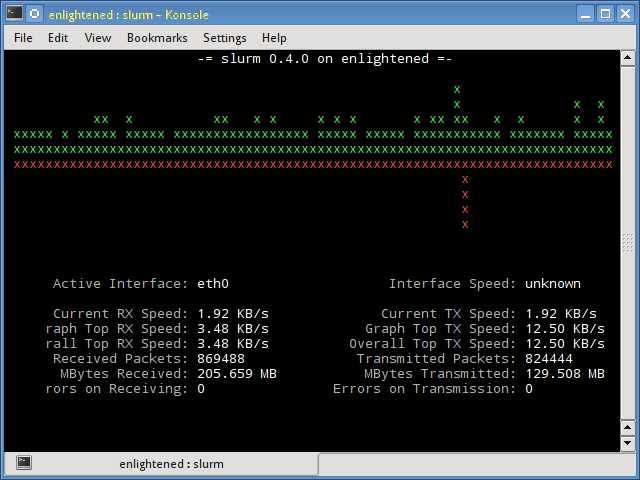
Task: Click Received Packets value 869488
Action: pyautogui.click(x=221, y=359)
